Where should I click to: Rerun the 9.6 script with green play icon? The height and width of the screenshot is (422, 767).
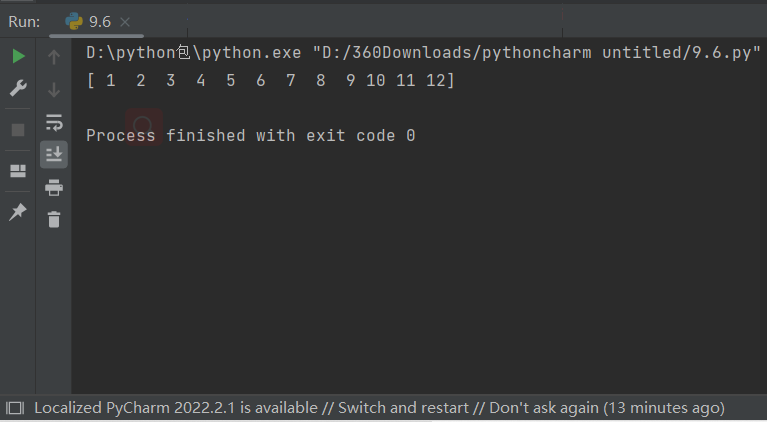(x=18, y=56)
